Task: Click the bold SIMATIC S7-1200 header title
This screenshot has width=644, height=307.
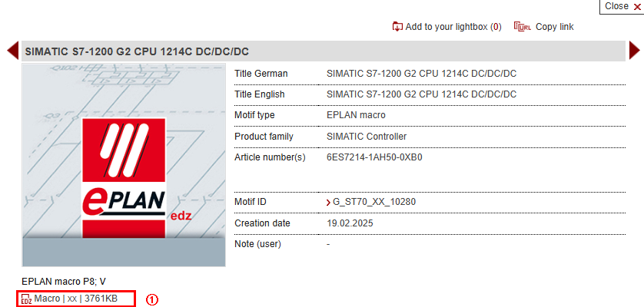Action: [138, 52]
